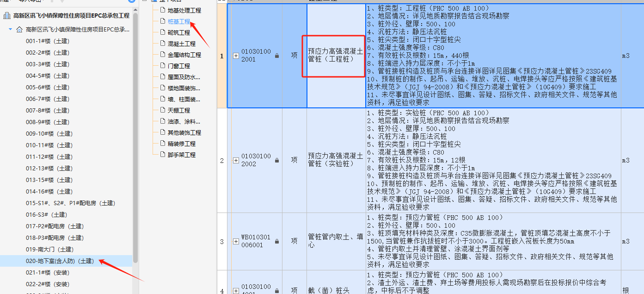Click the house icon of the sub-project node
The width and height of the screenshot is (644, 294).
point(19,30)
